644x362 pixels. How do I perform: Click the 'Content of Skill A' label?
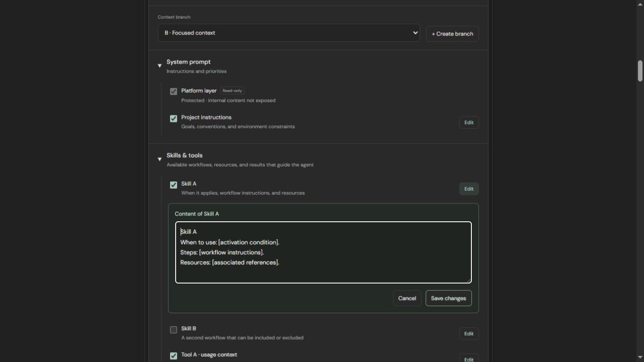coord(197,214)
